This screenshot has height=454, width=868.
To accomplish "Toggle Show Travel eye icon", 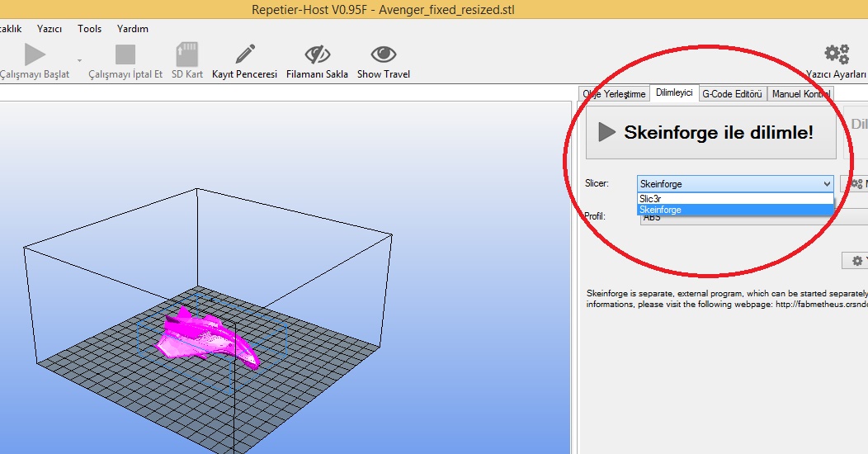I will tap(384, 54).
